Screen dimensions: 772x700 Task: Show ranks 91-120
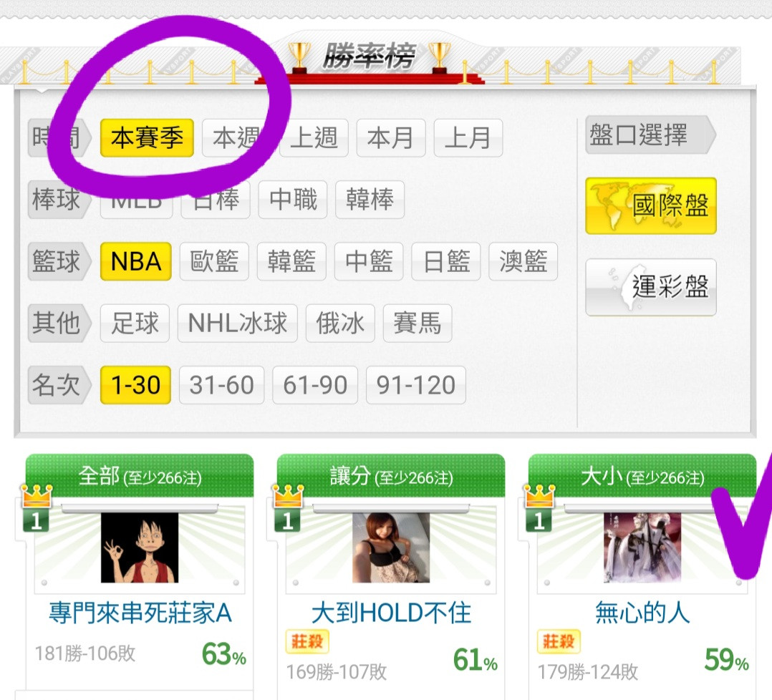(x=416, y=385)
